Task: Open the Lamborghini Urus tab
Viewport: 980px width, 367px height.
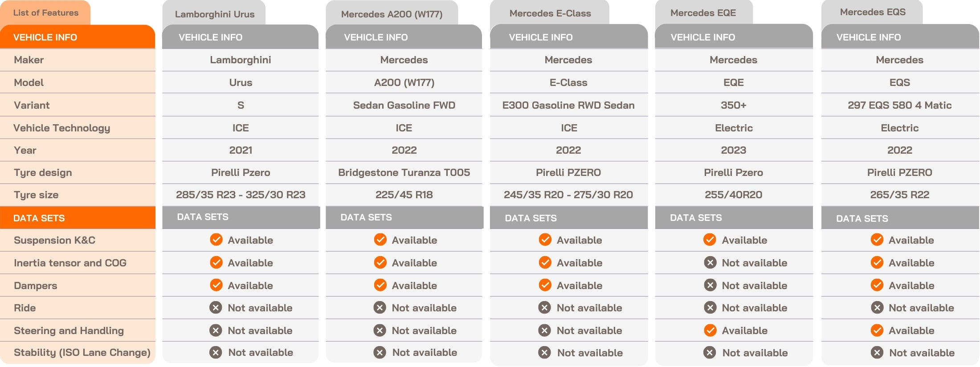Action: coord(214,14)
